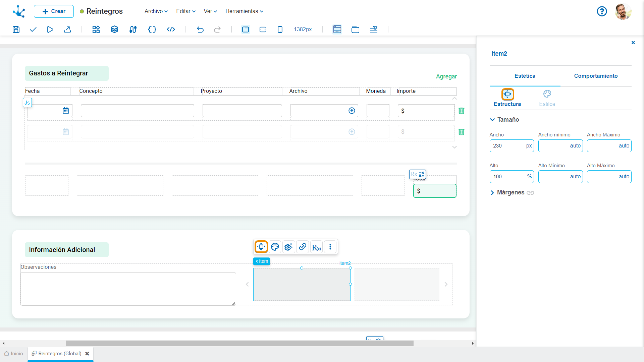Click the link chain icon in floating toolbar
This screenshot has height=362, width=644.
pyautogui.click(x=303, y=247)
